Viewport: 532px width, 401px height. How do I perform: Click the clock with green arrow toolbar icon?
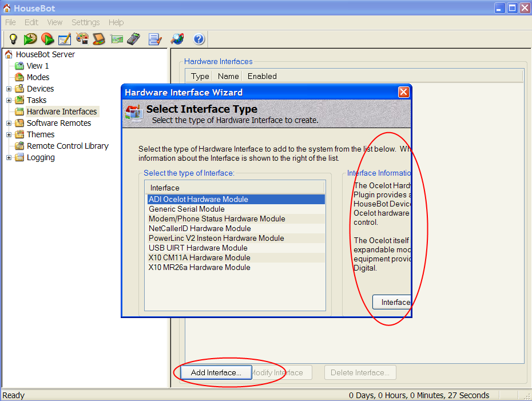click(x=30, y=39)
